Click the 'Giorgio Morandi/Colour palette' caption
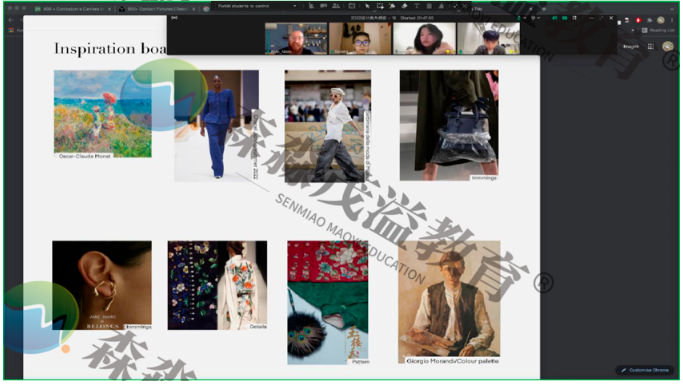 (453, 361)
